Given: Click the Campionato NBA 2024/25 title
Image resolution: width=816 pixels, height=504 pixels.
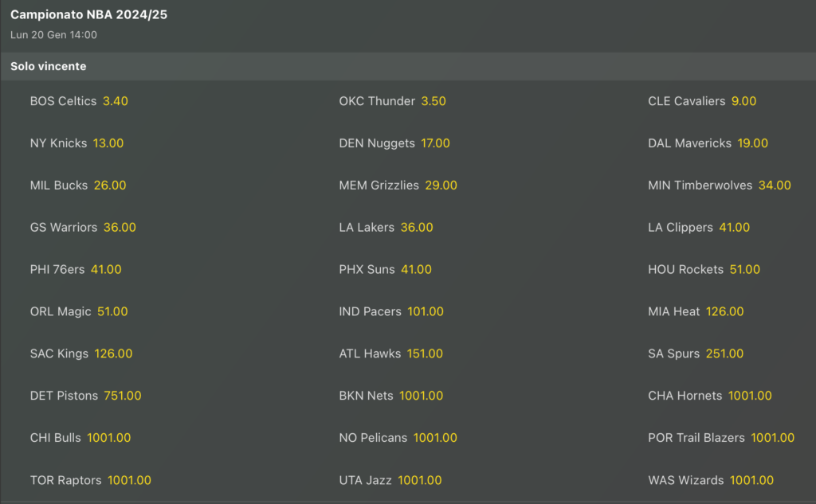Looking at the screenshot, I should [x=88, y=15].
